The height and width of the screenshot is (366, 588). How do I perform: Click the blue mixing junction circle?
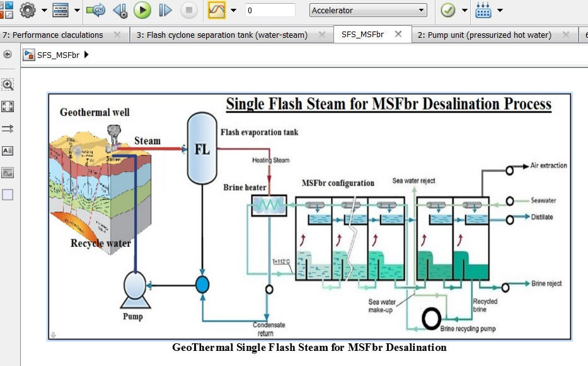point(202,285)
